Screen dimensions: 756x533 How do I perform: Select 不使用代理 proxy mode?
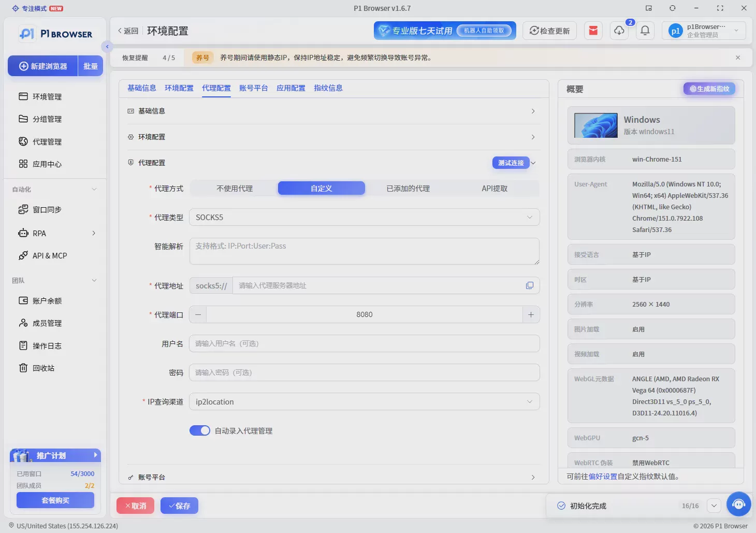coord(234,188)
